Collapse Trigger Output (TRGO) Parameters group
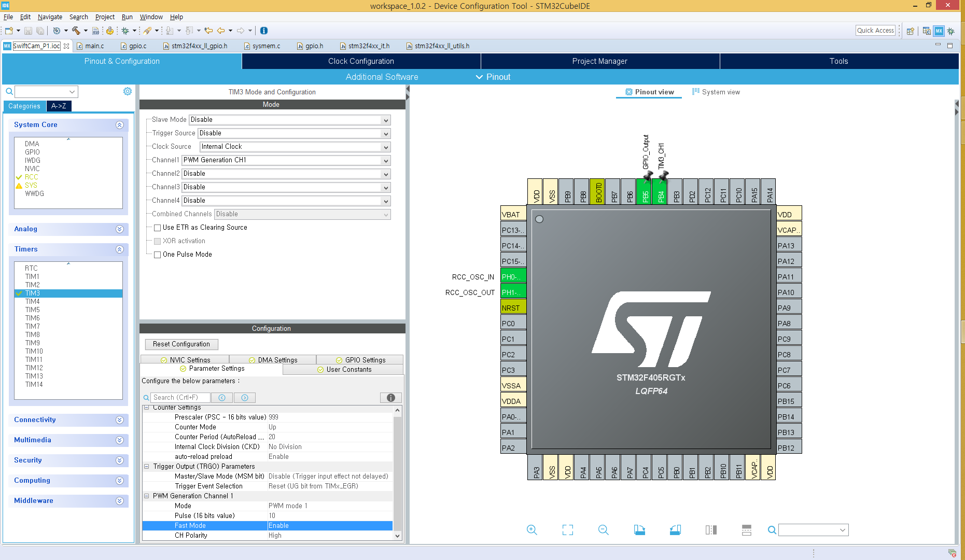This screenshot has height=560, width=965. [x=147, y=467]
